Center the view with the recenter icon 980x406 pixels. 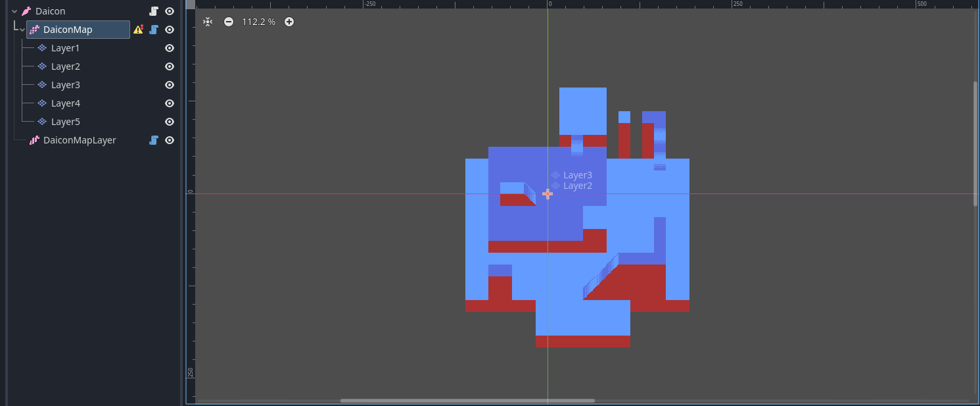208,22
